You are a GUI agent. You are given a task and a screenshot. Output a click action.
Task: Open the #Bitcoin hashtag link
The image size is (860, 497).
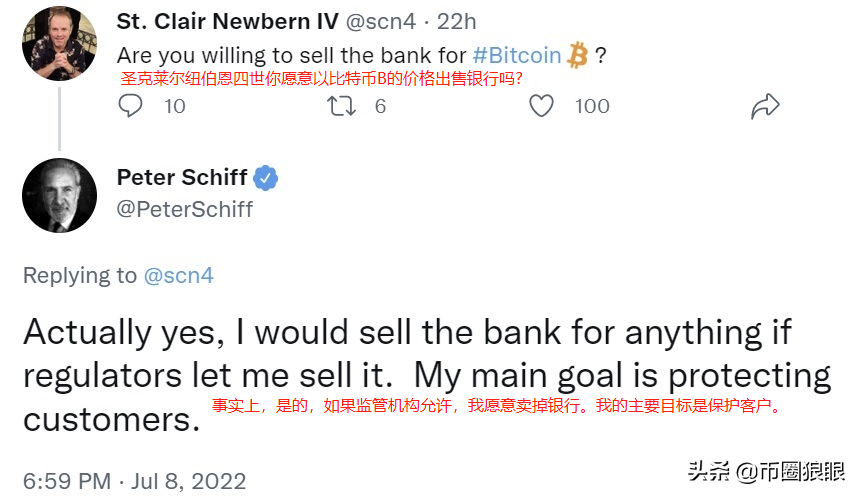516,54
